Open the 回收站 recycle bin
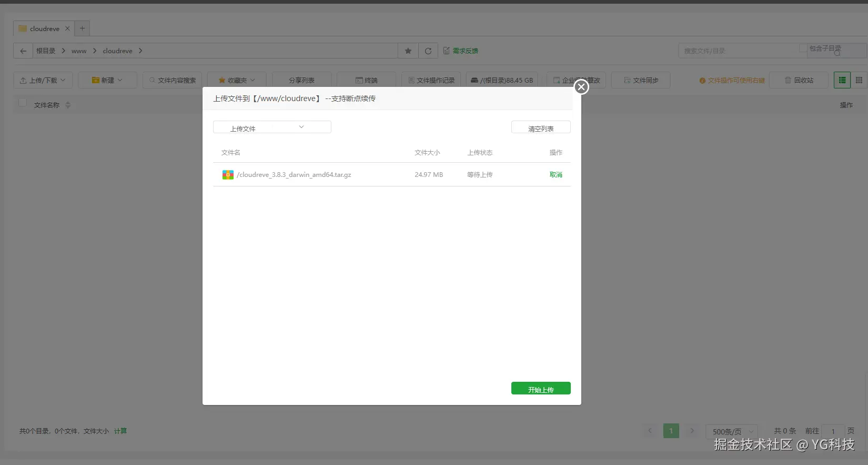This screenshot has height=465, width=868. [799, 80]
